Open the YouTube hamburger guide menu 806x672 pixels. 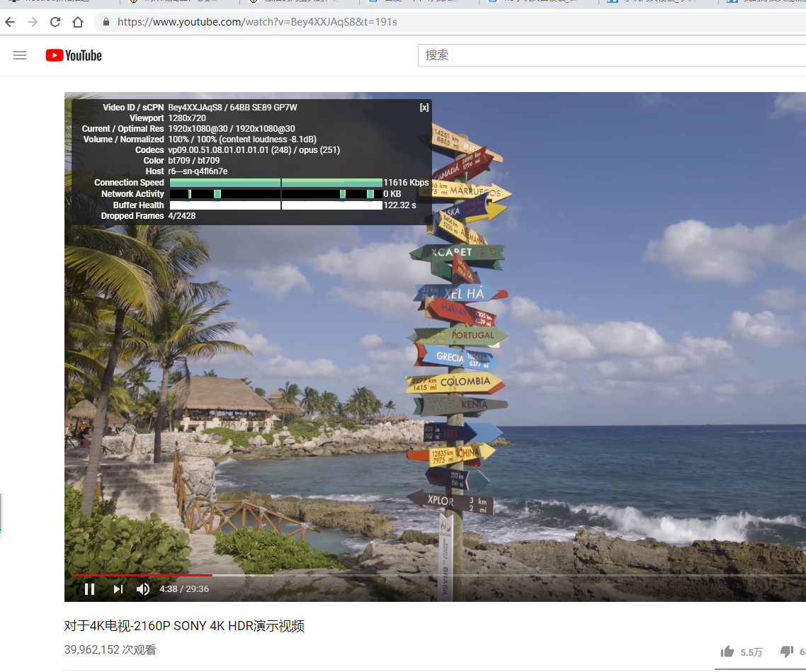20,55
